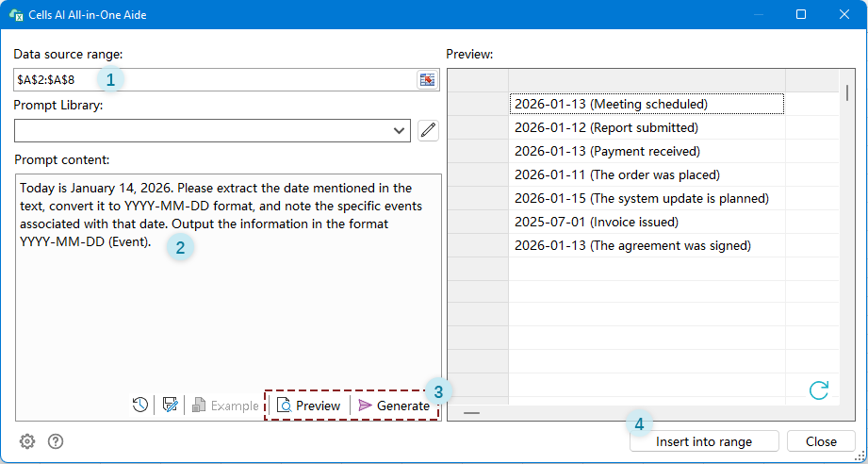Click the save prompt icon with pencil
Viewport: 868px width, 464px height.
[171, 405]
